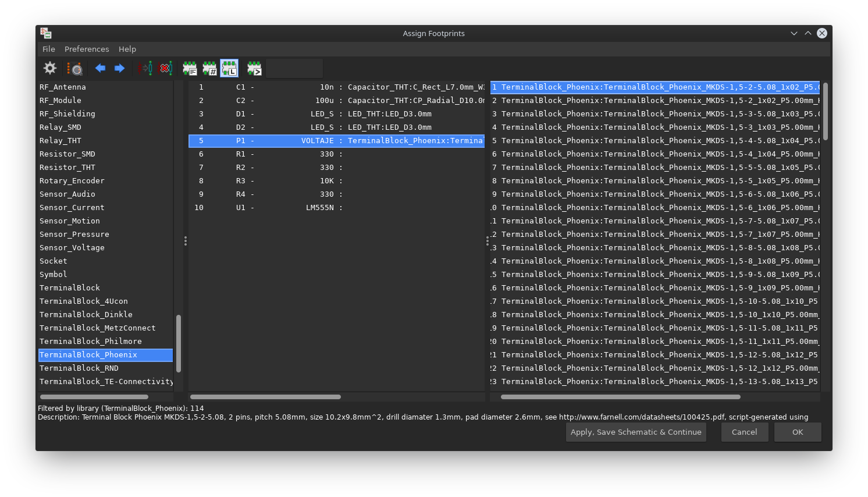Select component C2 100u row
This screenshot has width=868, height=497.
coord(337,101)
